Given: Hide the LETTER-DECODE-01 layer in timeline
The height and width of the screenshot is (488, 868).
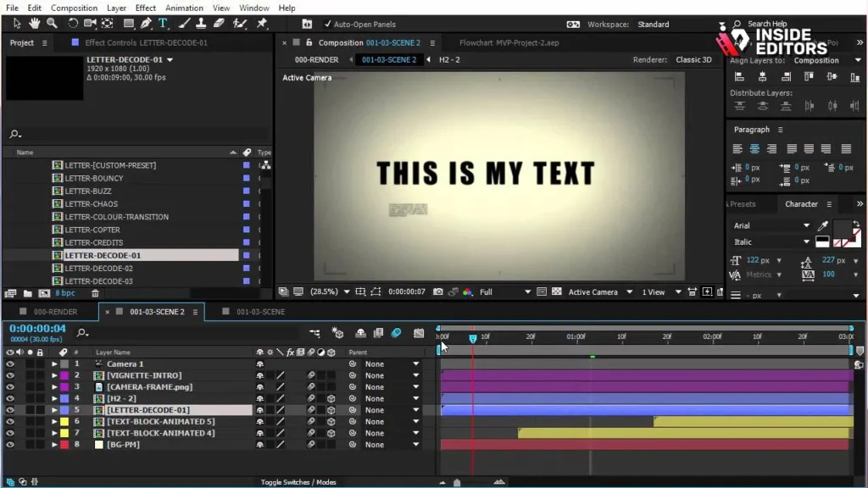Looking at the screenshot, I should click(10, 410).
